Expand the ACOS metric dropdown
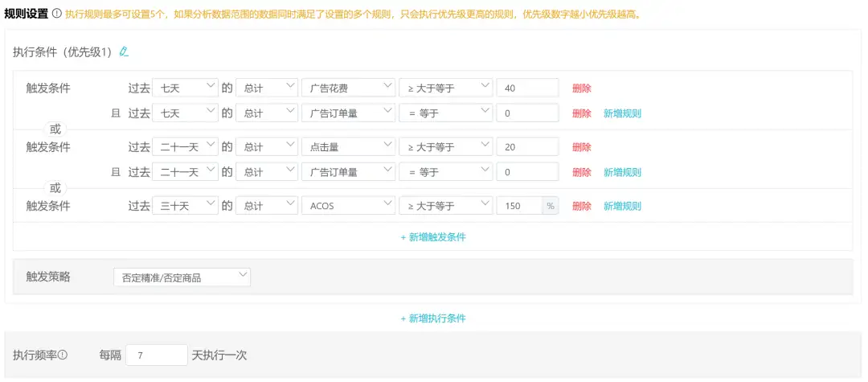This screenshot has height=382, width=868. click(348, 206)
